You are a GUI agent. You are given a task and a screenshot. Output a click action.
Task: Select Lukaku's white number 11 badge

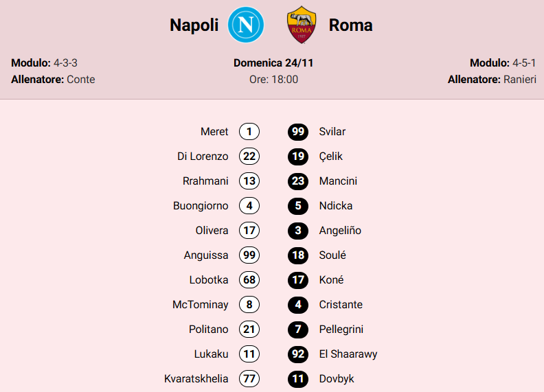249,354
